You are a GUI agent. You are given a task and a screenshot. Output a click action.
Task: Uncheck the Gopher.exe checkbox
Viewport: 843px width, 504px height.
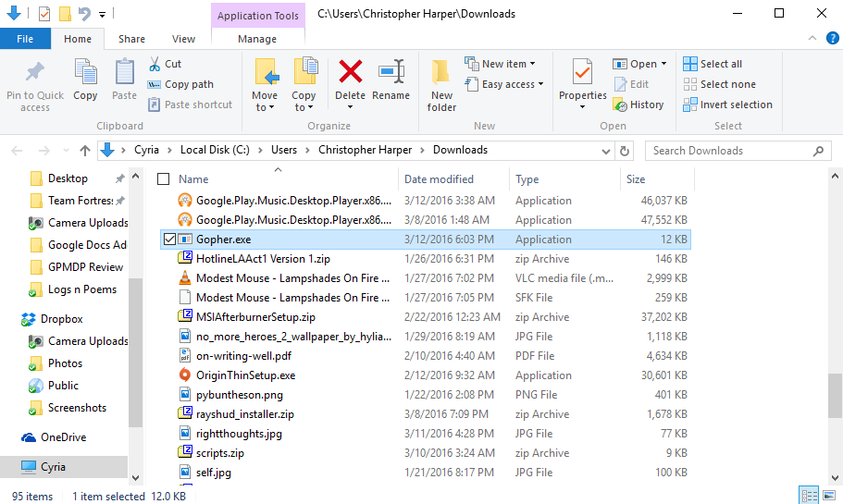(169, 240)
